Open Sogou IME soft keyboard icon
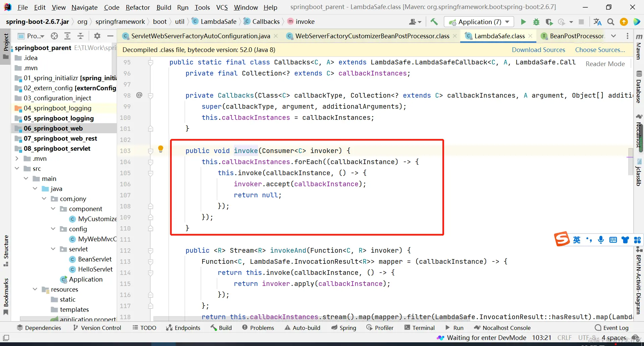Viewport: 644px width, 346px height. [613, 240]
